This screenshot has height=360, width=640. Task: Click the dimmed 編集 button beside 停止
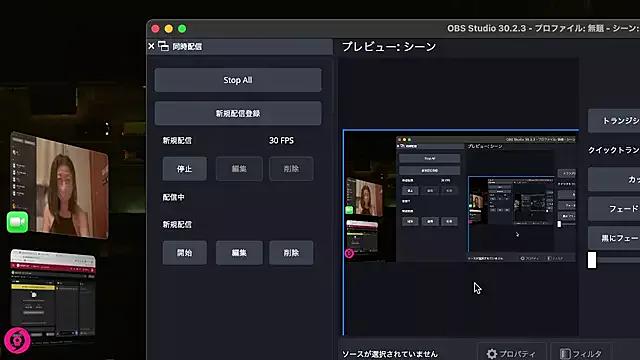click(x=239, y=169)
